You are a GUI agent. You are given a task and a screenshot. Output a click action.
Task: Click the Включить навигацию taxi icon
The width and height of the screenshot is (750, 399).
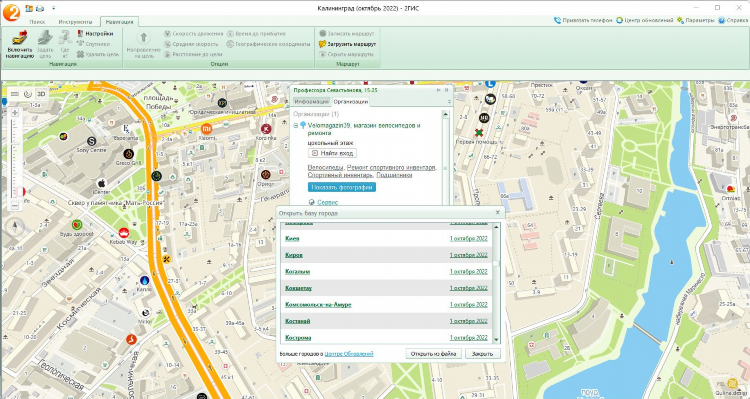(20, 37)
